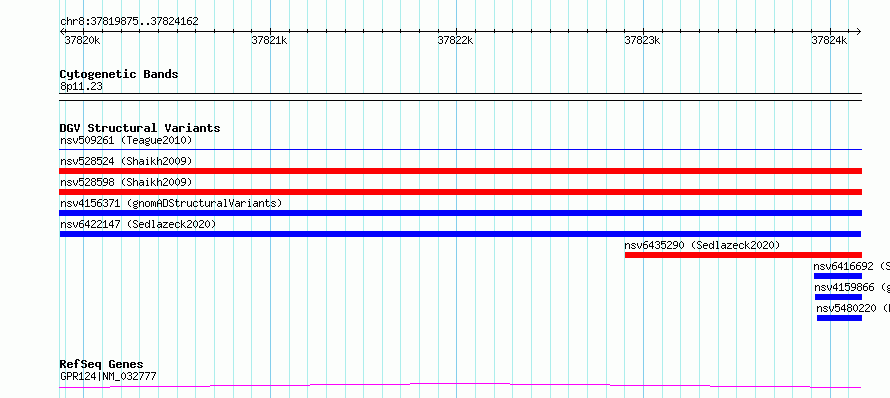The height and width of the screenshot is (398, 890).
Task: Click the chr8:37819875..37824162 coordinate label
Action: click(129, 22)
